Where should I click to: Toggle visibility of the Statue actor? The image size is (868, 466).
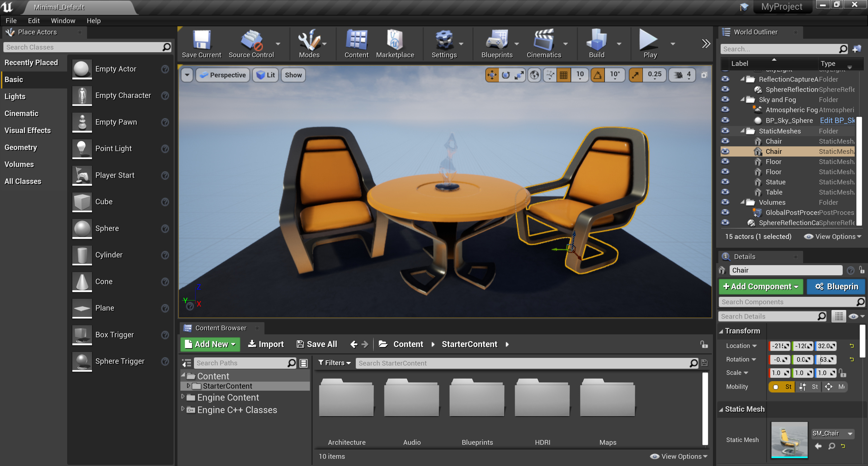click(x=725, y=182)
